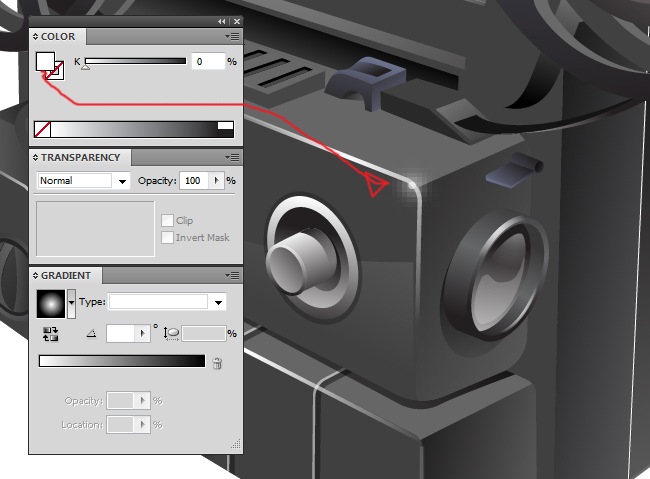Cycle Gradient panel view with tab arrows
This screenshot has width=650, height=479.
(35, 275)
